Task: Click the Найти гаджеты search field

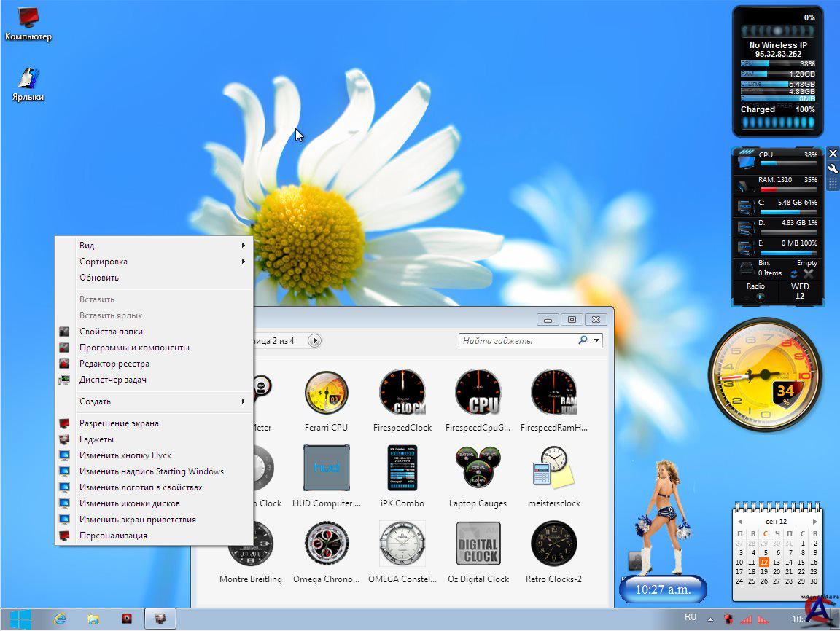Action: 518,340
